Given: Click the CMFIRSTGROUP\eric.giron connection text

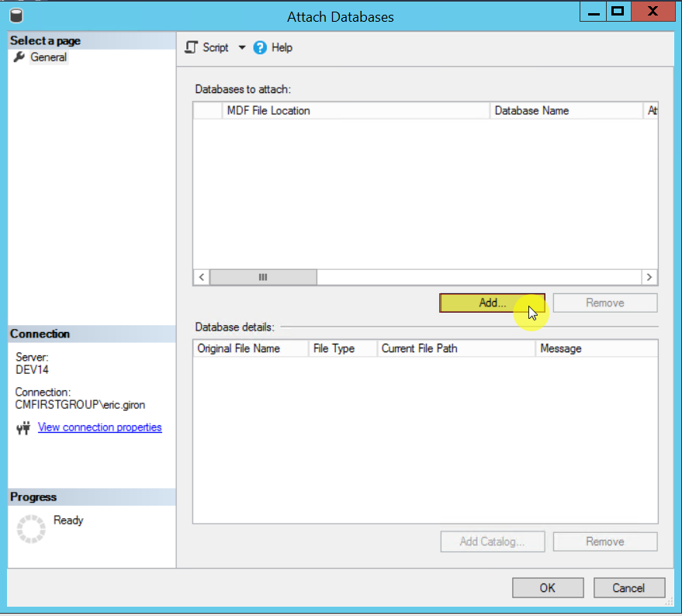Looking at the screenshot, I should click(80, 404).
